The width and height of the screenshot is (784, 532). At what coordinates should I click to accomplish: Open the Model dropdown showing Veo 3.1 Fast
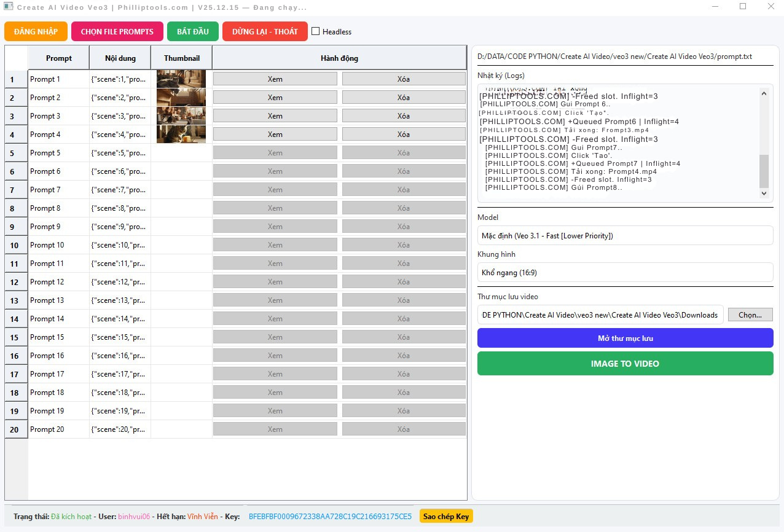tap(625, 235)
